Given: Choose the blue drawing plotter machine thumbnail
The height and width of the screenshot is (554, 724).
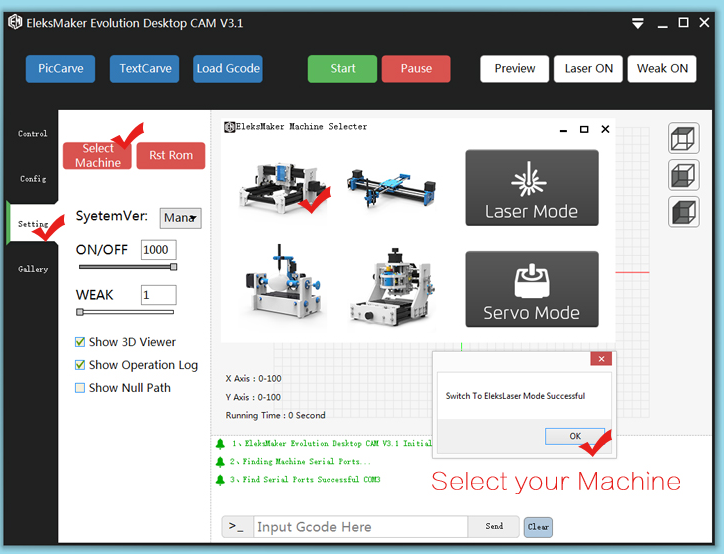Looking at the screenshot, I should point(392,187).
